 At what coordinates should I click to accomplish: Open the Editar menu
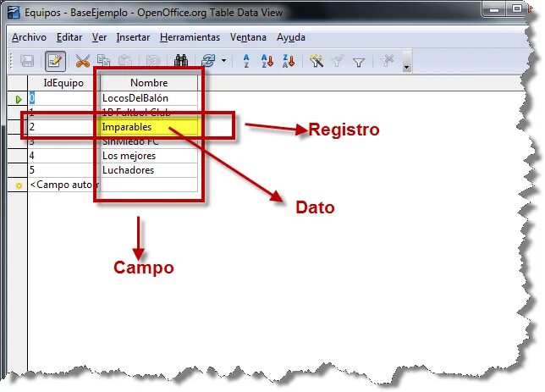click(69, 37)
